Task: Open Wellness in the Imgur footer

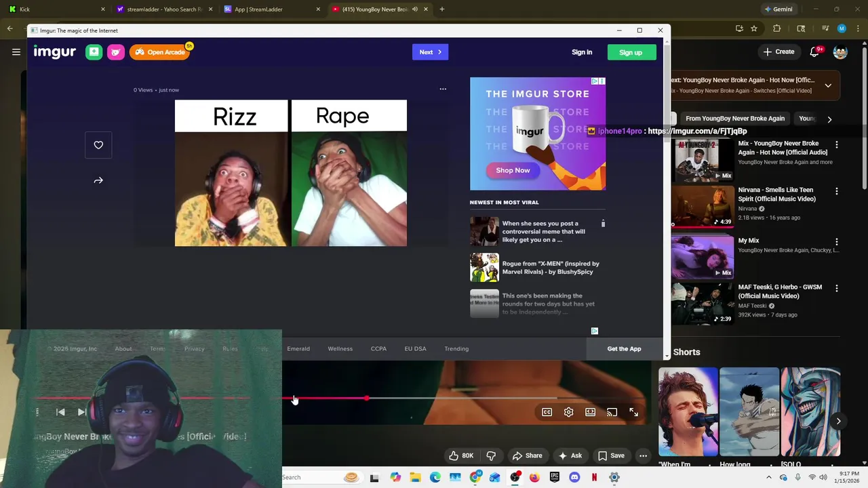Action: pyautogui.click(x=340, y=348)
